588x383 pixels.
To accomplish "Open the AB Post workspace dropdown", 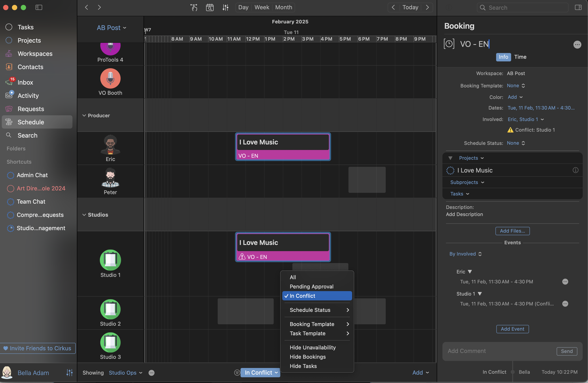I will coord(111,28).
